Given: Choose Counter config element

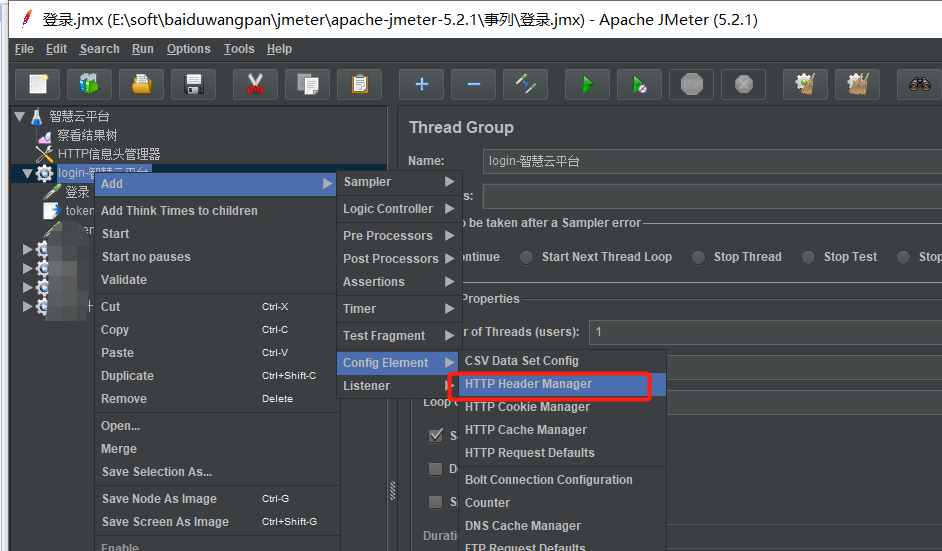Looking at the screenshot, I should coord(562,502).
